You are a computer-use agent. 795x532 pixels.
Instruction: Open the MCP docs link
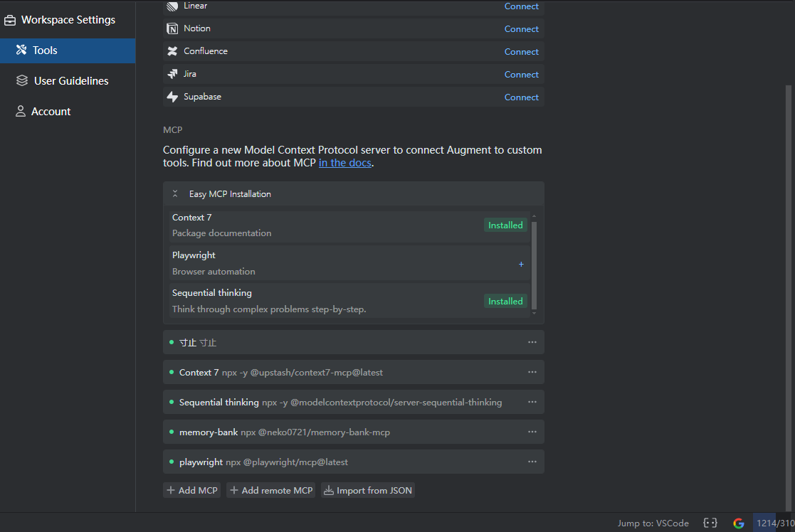tap(344, 163)
